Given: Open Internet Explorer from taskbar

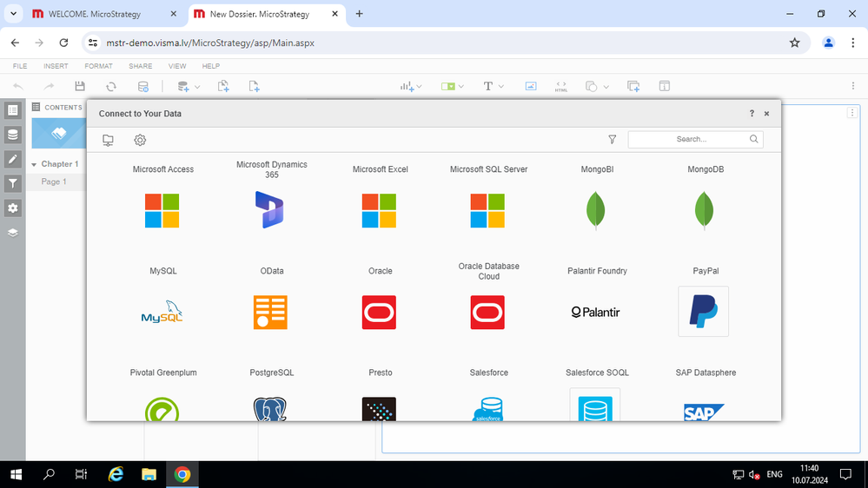Looking at the screenshot, I should (x=116, y=474).
